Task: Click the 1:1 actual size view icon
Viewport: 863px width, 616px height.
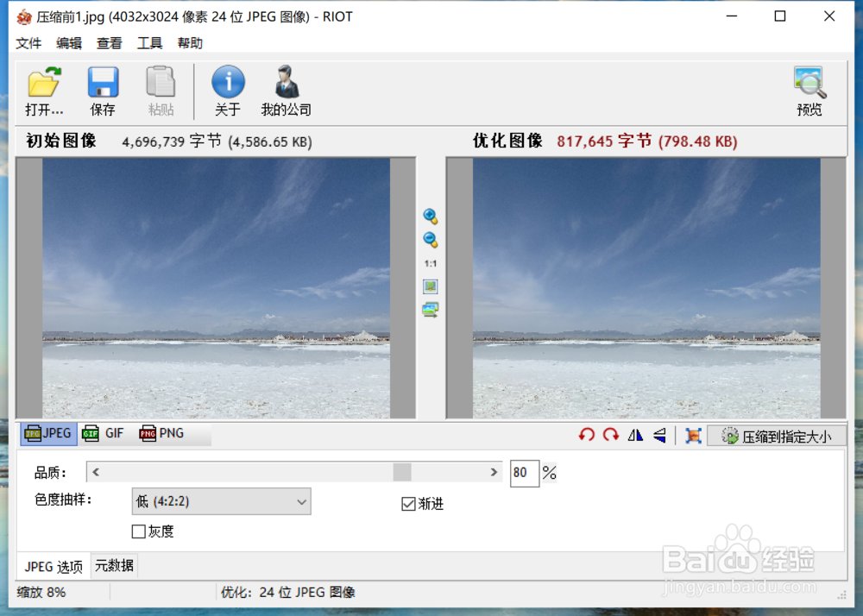Action: 431,263
